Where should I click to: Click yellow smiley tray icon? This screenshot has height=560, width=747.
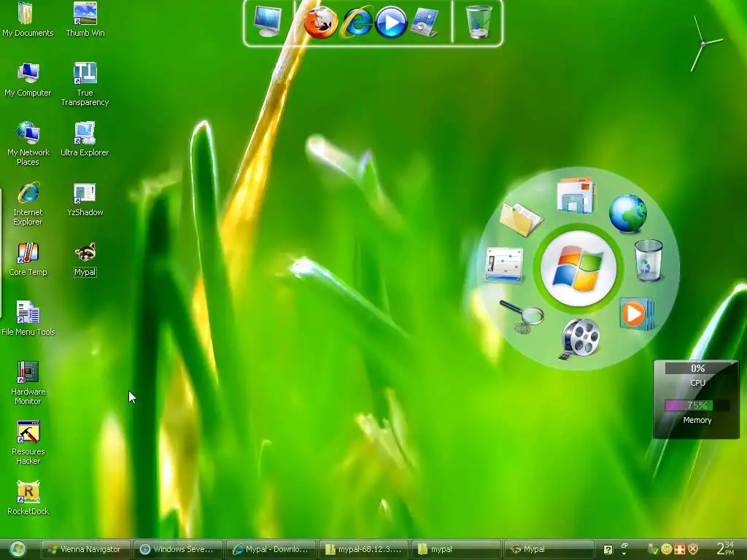pos(667,549)
